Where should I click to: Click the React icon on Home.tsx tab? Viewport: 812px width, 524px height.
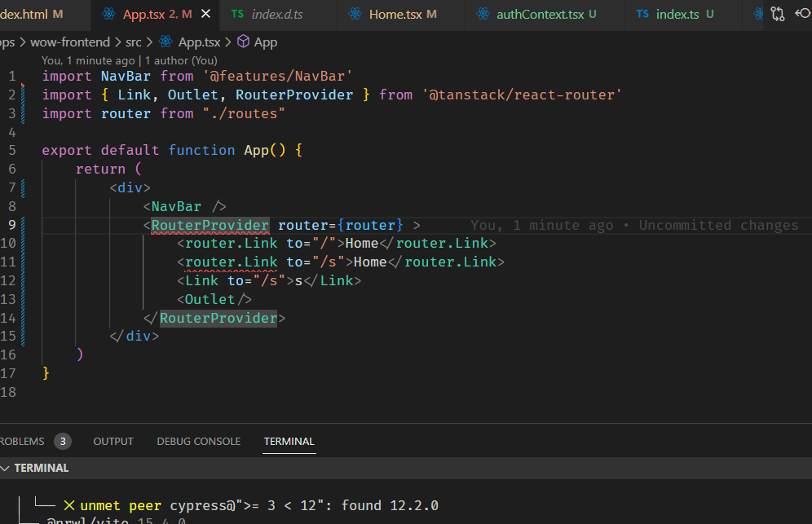point(355,14)
